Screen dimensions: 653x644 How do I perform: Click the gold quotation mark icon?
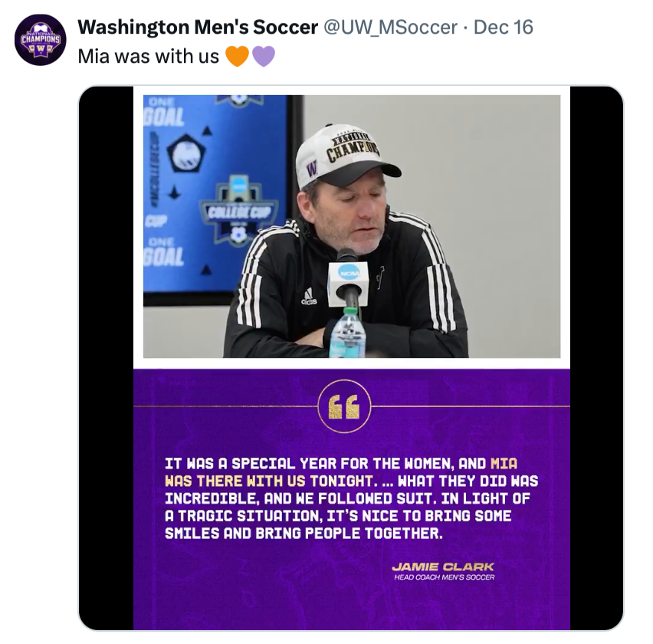[x=344, y=407]
